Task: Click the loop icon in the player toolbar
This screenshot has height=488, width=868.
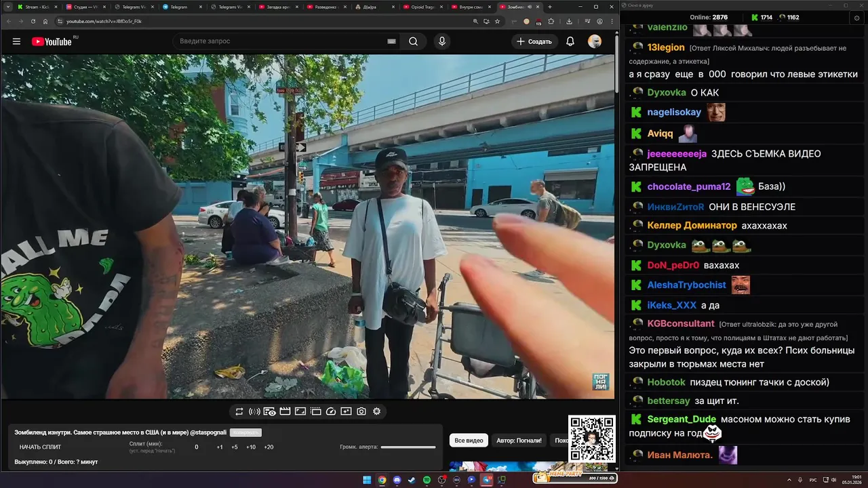Action: 239,411
